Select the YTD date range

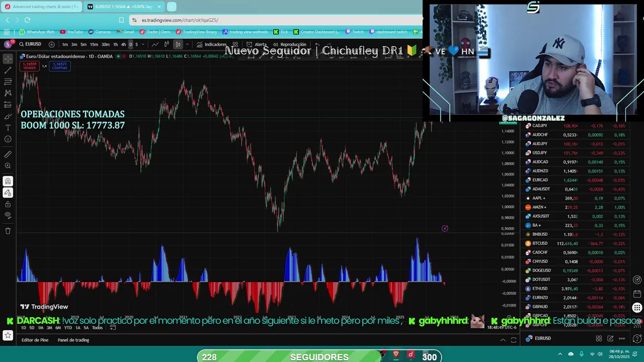tap(68, 328)
